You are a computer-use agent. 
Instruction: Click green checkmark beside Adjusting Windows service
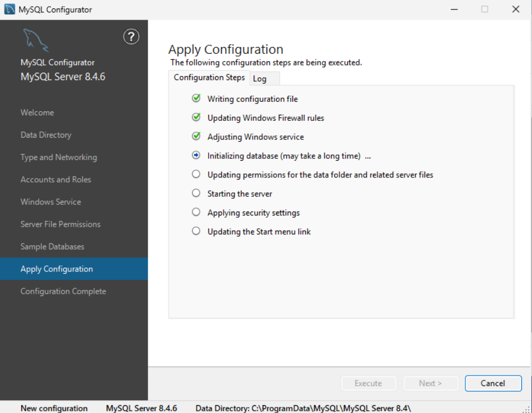(x=196, y=137)
